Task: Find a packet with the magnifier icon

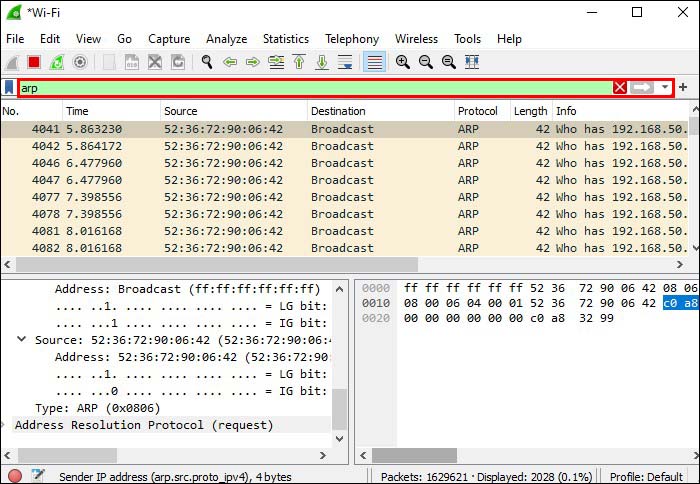Action: (207, 62)
